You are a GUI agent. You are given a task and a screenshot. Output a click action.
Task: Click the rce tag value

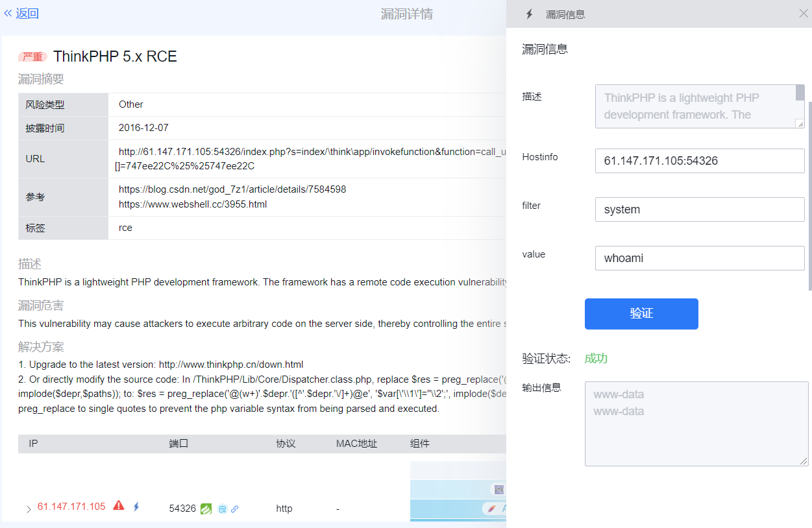(x=125, y=228)
